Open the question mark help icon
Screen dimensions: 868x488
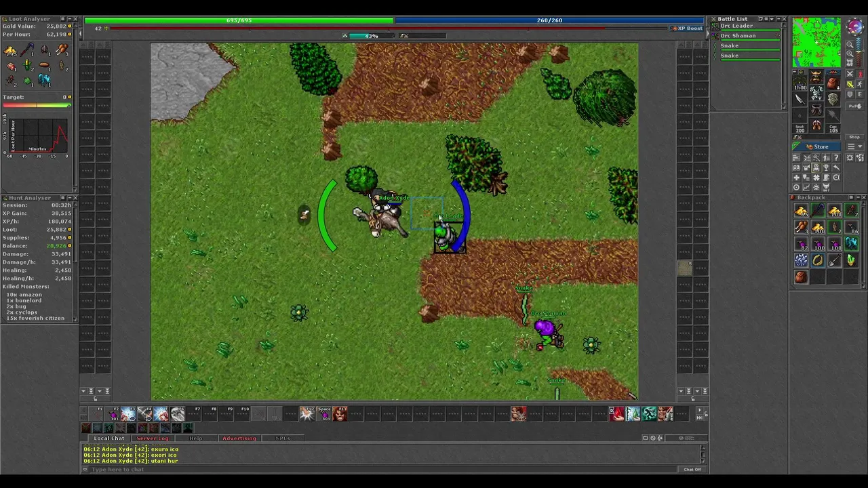pos(836,158)
